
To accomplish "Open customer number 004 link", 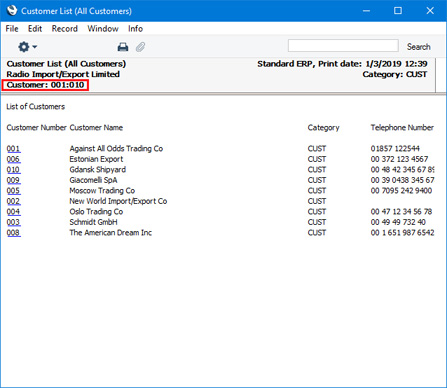I will [x=13, y=212].
